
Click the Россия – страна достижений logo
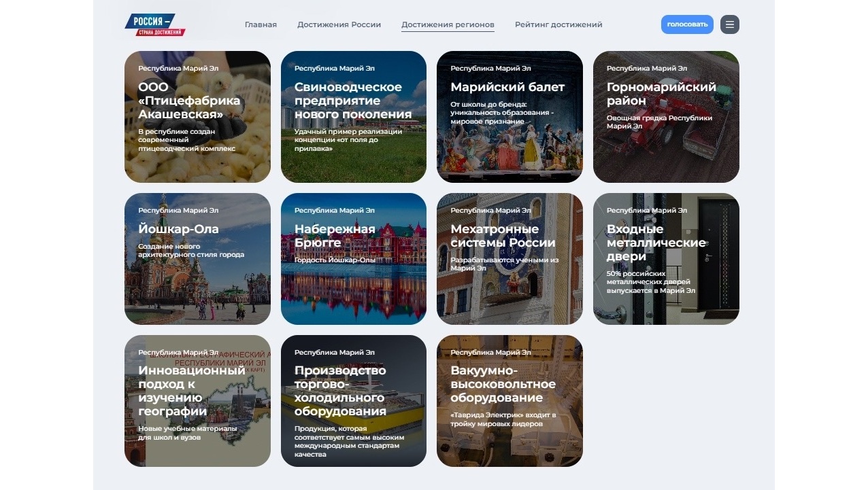coord(155,25)
